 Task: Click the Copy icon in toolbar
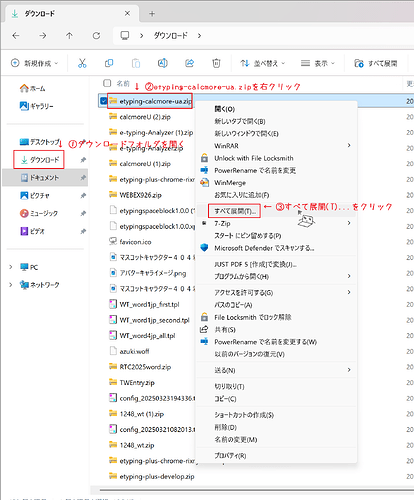point(109,63)
